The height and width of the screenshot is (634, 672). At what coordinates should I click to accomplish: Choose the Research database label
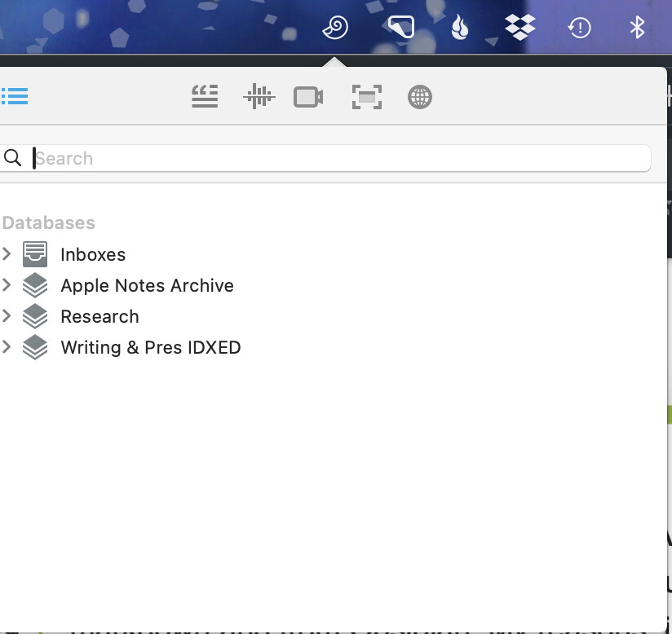[99, 316]
